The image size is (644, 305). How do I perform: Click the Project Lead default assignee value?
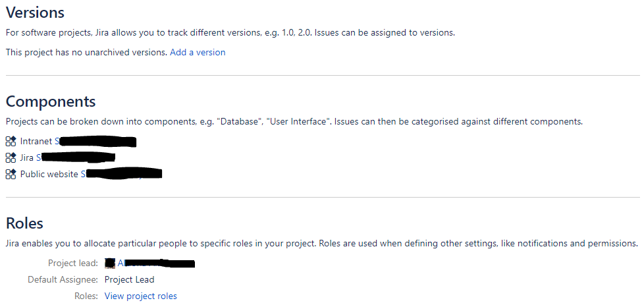[x=129, y=280]
